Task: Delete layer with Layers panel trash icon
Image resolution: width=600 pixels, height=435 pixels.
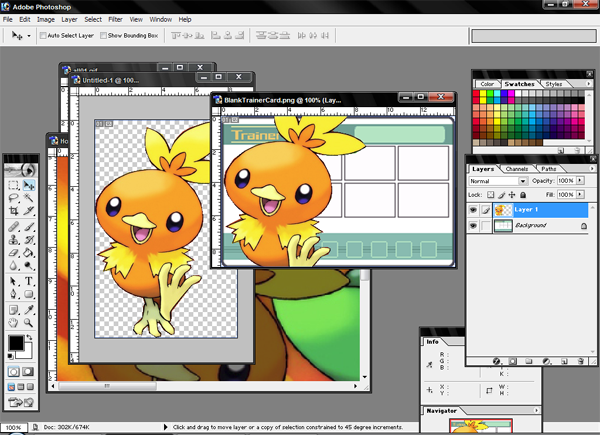Action: [580, 361]
